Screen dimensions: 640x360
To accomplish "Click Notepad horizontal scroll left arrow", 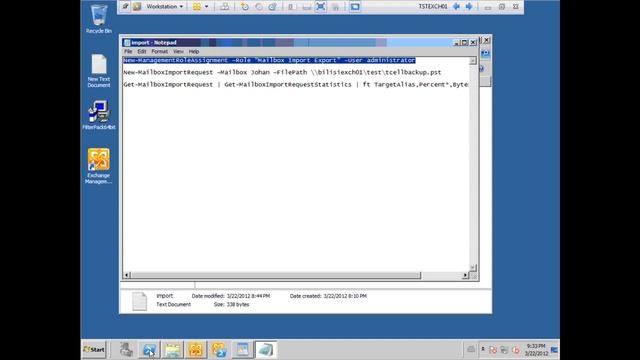I will click(x=127, y=276).
